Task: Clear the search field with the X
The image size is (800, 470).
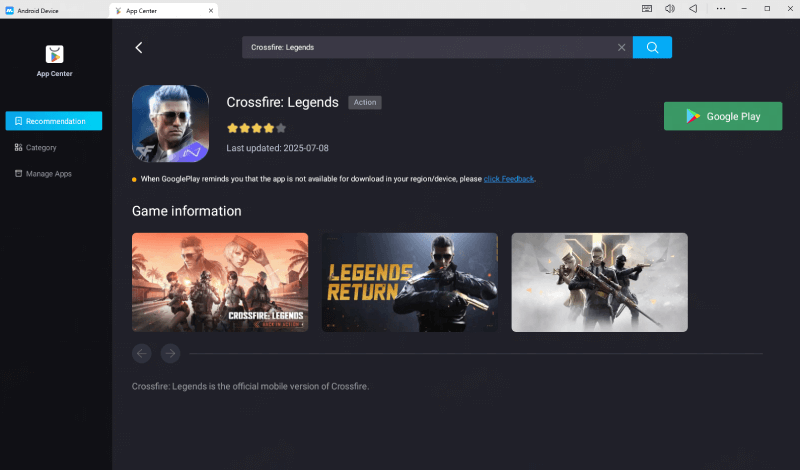Action: click(x=621, y=47)
